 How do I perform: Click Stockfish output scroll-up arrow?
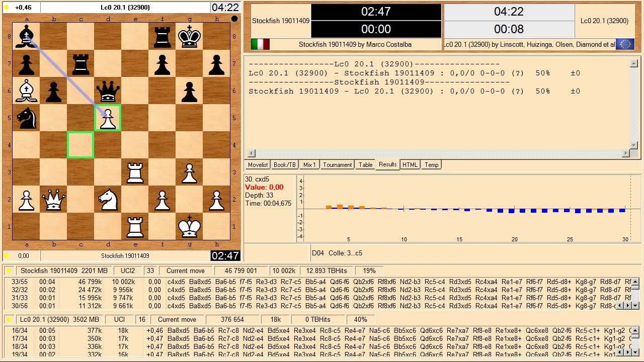(x=635, y=282)
